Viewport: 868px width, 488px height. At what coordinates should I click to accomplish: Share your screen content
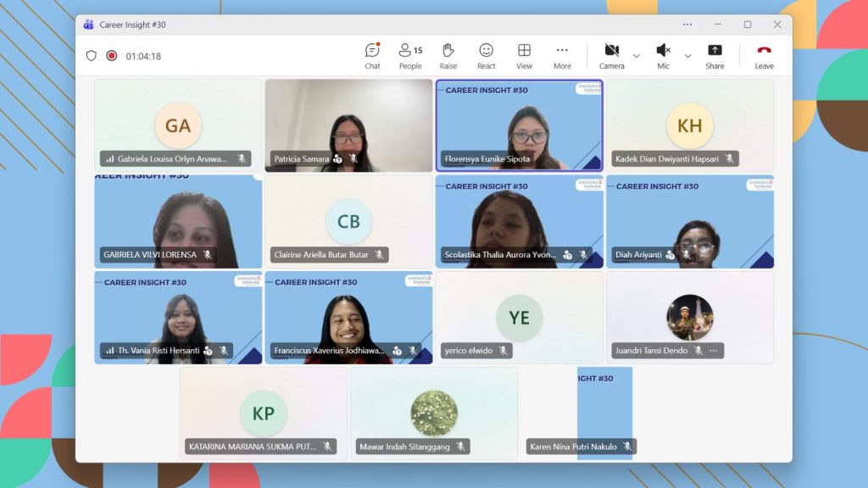(x=715, y=57)
